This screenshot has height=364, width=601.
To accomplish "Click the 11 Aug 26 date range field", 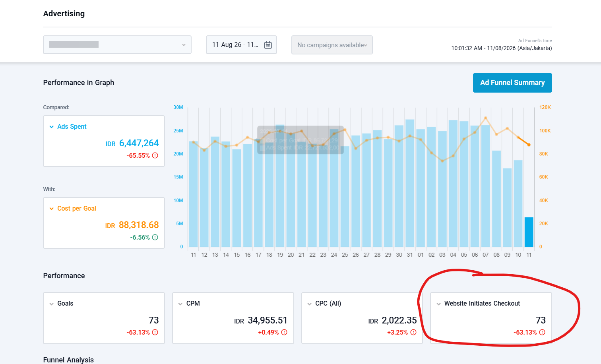I will [241, 45].
